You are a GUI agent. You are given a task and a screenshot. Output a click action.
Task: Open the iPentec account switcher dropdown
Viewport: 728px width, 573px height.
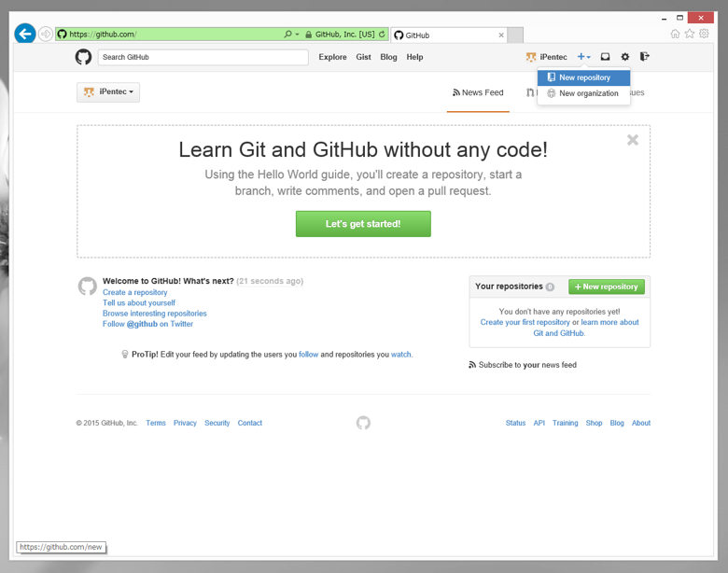pos(108,92)
